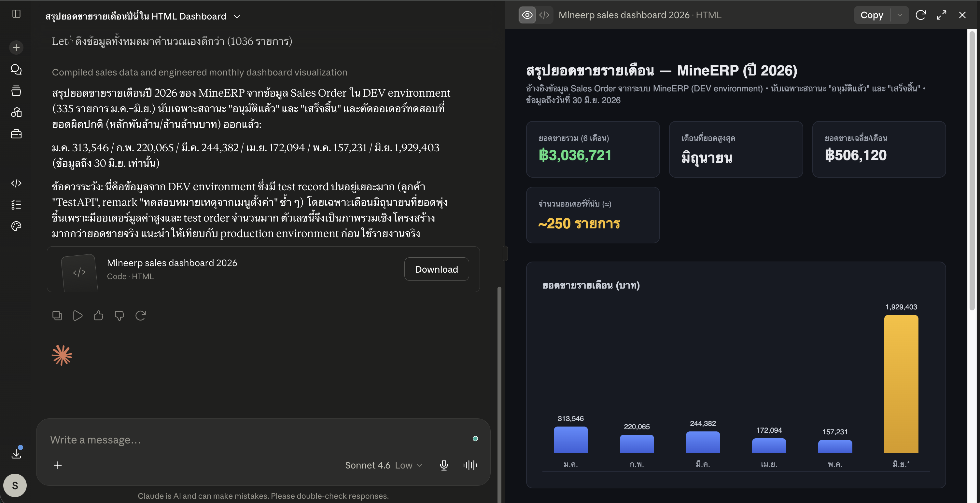
Task: Open the code brackets sidebar icon
Action: pos(16,183)
